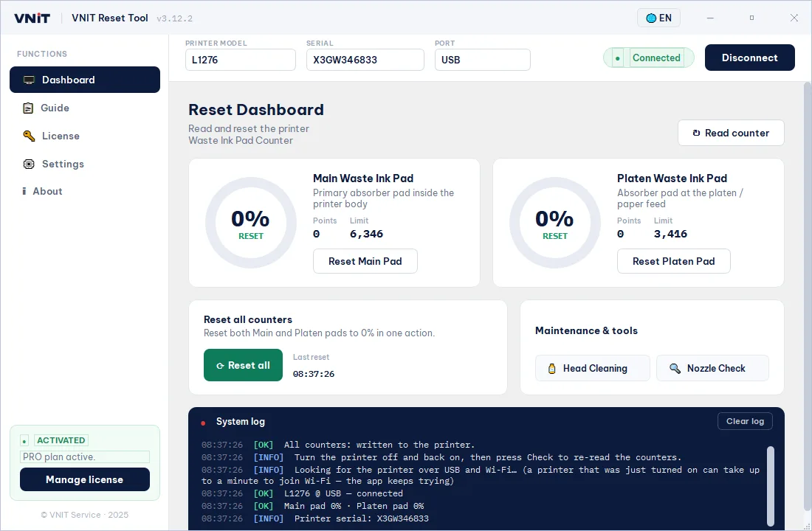
Task: Click the Head Cleaning bottle icon
Action: point(551,369)
